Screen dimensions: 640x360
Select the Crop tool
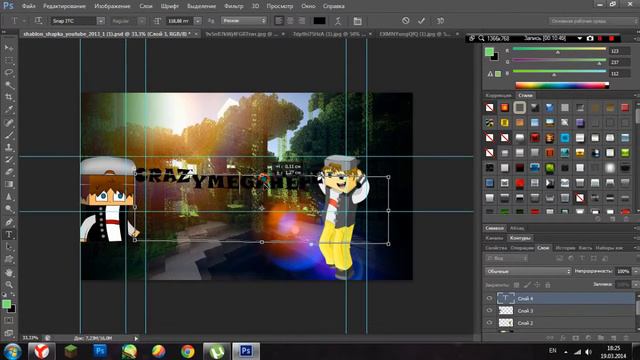[9, 98]
